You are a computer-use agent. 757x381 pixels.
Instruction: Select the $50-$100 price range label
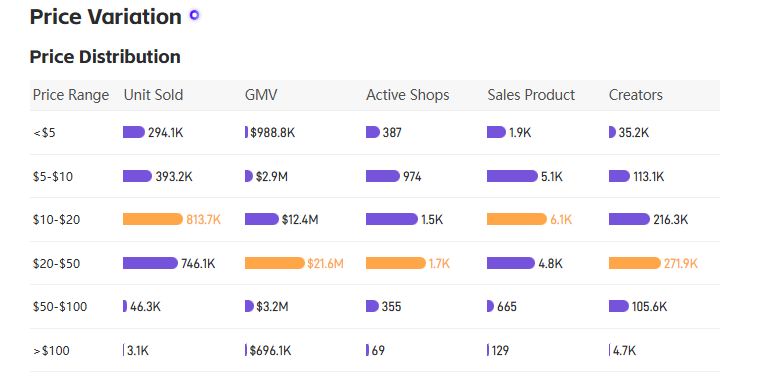[60, 307]
